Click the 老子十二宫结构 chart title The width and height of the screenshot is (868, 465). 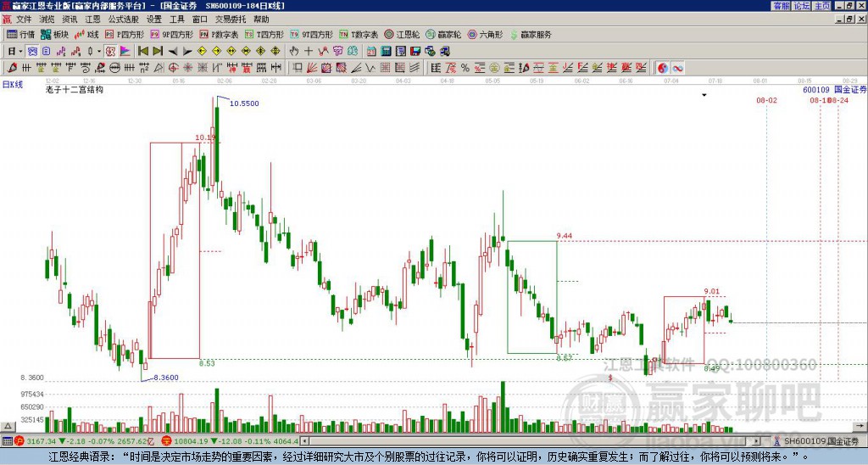point(75,89)
